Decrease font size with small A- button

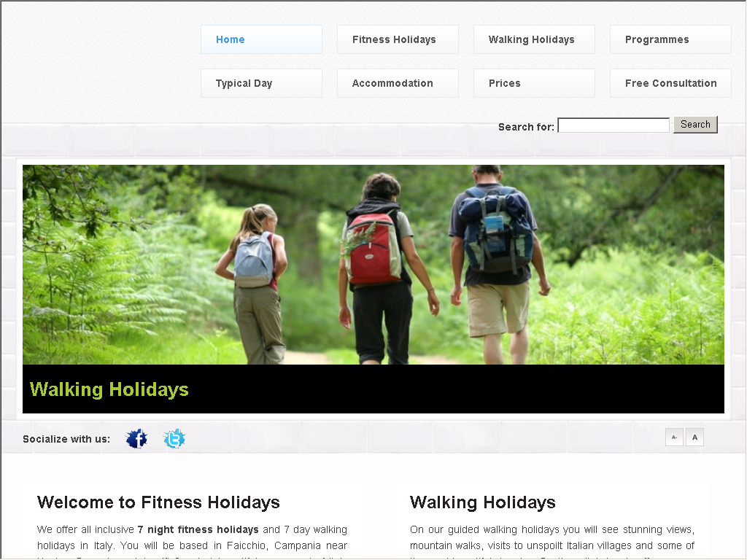click(x=674, y=437)
